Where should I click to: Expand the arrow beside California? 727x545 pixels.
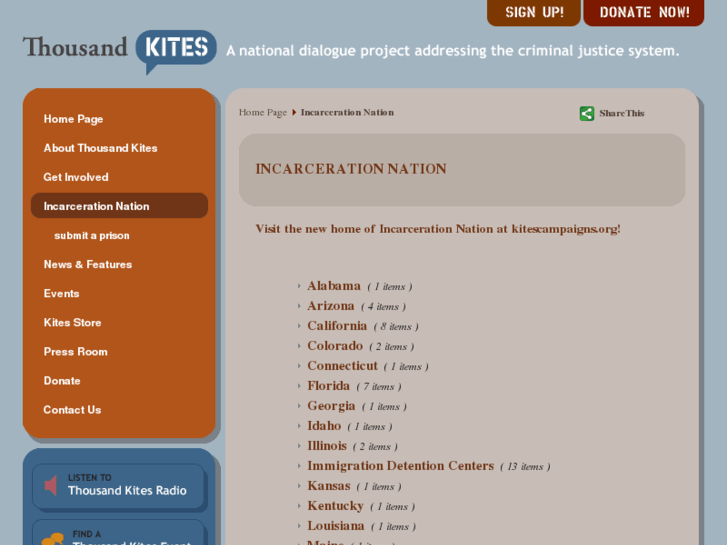[299, 326]
